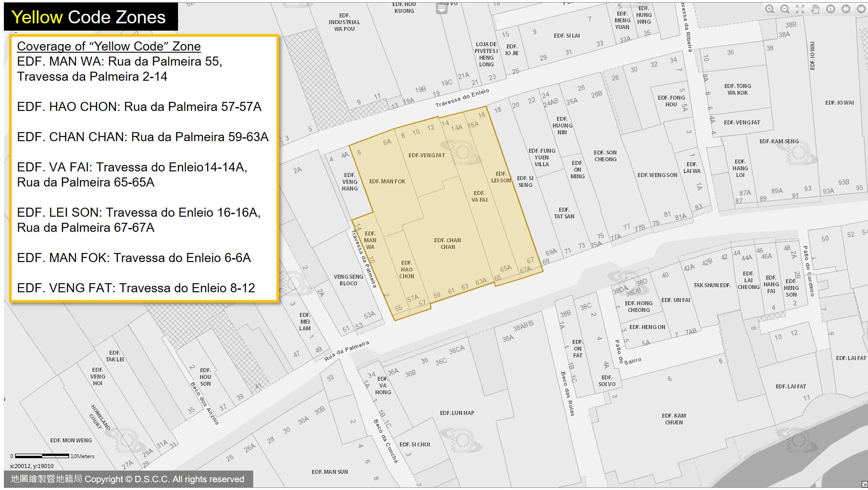Click the Travessa do Enleio street label

tap(462, 98)
